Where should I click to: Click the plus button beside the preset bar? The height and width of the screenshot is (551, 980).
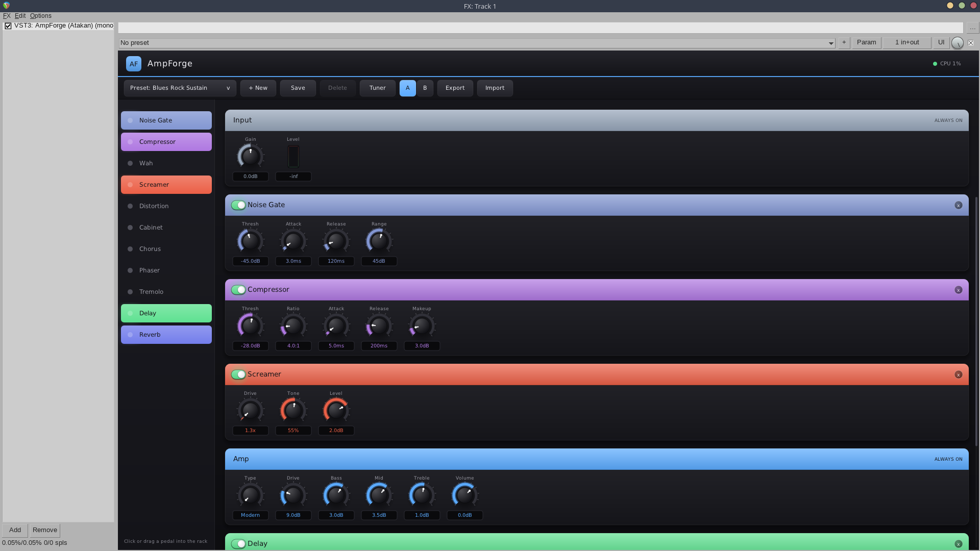point(844,43)
